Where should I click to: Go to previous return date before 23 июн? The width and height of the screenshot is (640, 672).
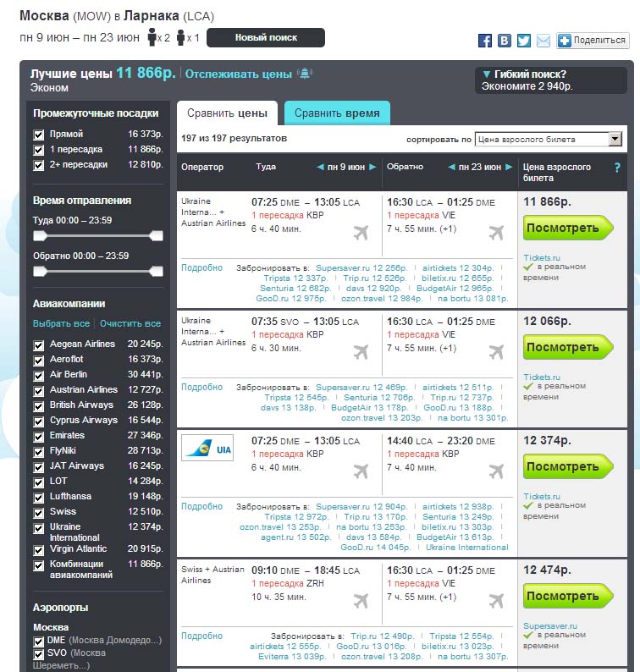[x=451, y=168]
